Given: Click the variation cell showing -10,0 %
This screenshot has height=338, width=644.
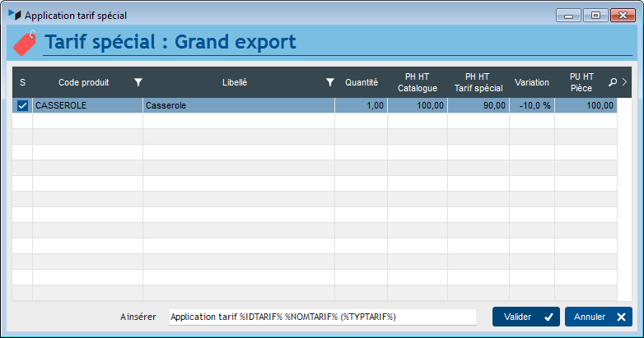Looking at the screenshot, I should (x=531, y=105).
